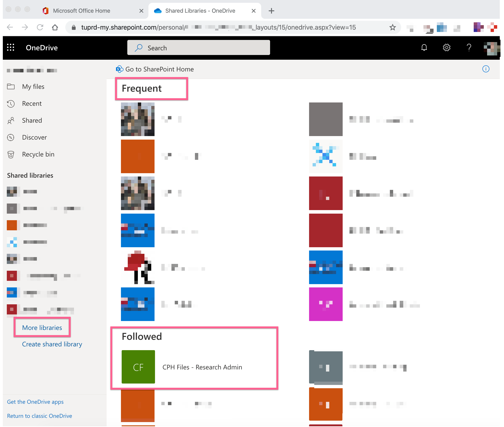504x427 pixels.
Task: Click Create shared library link
Action: (52, 344)
